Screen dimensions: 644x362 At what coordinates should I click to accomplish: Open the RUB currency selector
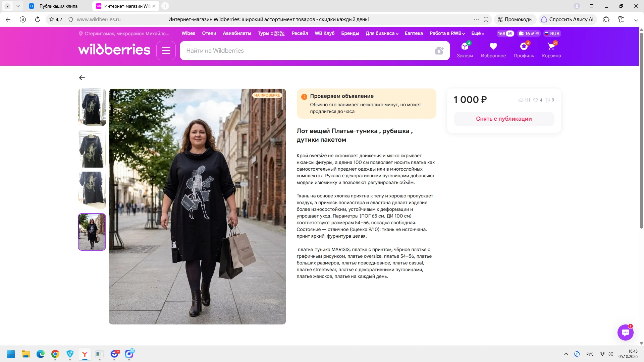[552, 34]
